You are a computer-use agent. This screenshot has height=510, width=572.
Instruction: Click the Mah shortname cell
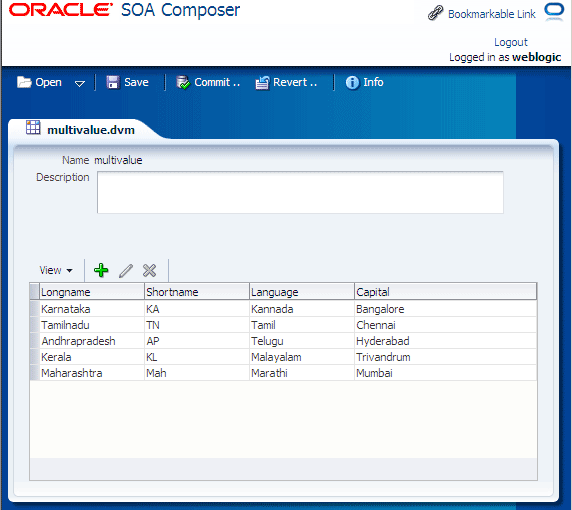coord(197,373)
